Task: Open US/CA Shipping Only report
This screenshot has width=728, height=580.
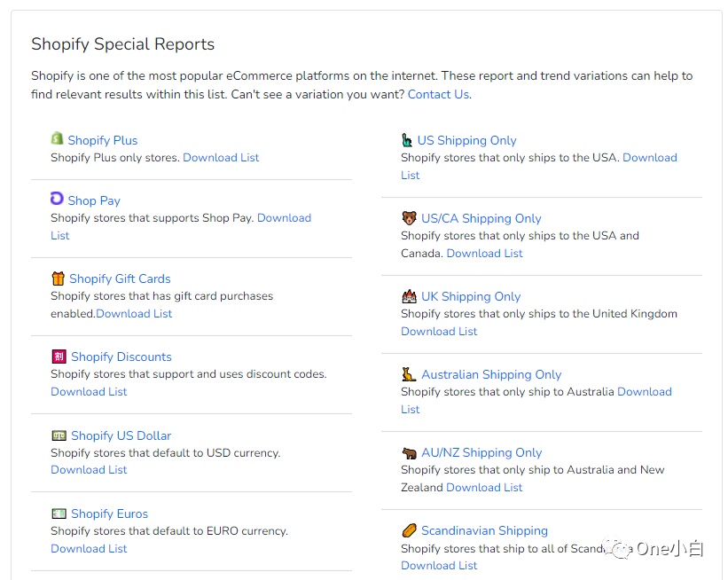Action: [481, 218]
